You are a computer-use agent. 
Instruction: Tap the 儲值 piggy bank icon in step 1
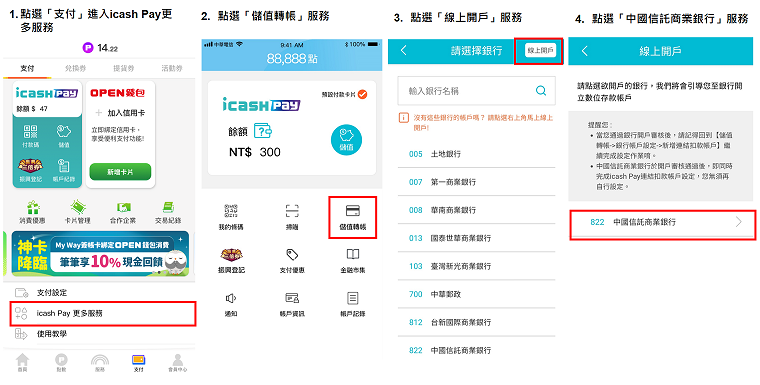tap(64, 132)
